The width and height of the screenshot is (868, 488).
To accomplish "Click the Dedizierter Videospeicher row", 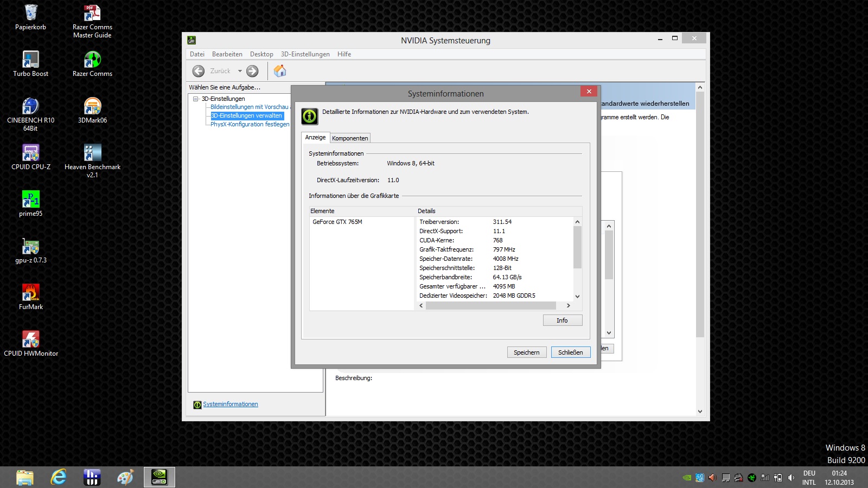I will 495,296.
